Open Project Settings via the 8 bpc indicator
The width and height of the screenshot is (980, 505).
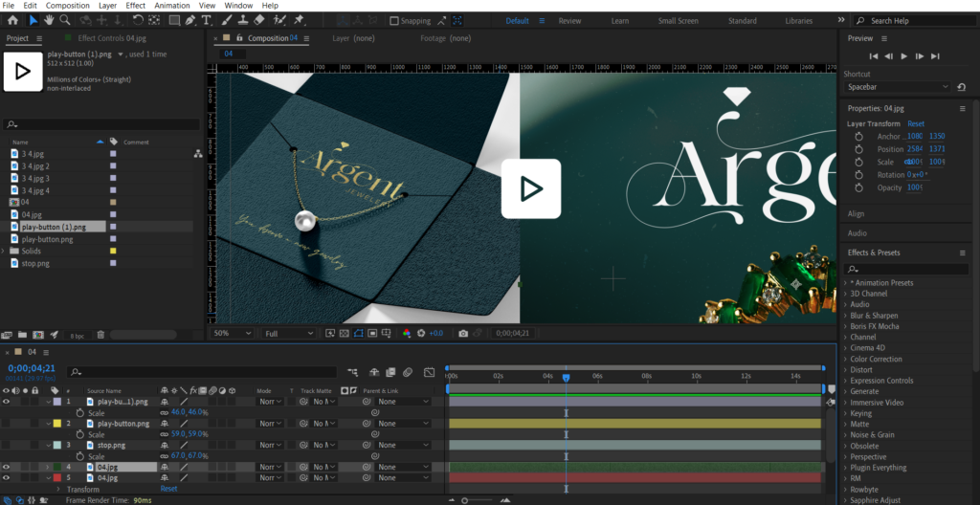click(x=78, y=336)
